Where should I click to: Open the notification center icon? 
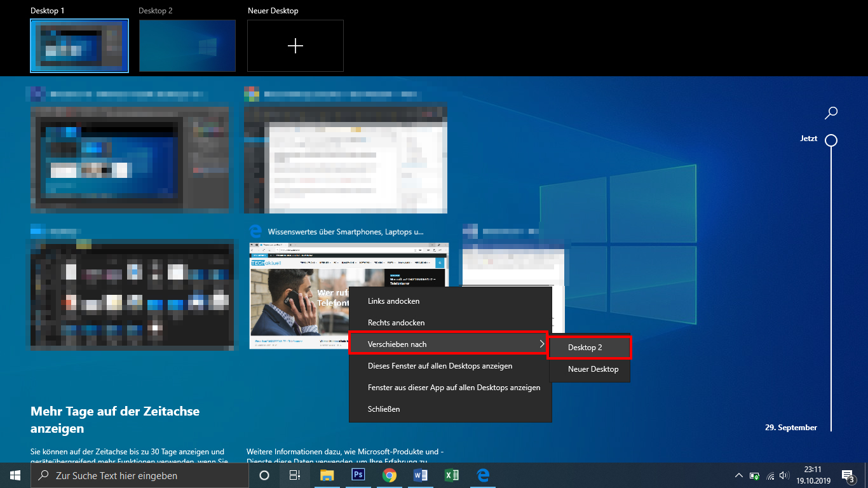tap(847, 475)
